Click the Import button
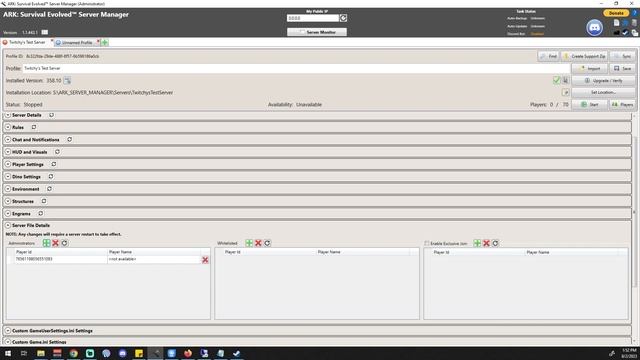The height and width of the screenshot is (360, 640). click(589, 69)
